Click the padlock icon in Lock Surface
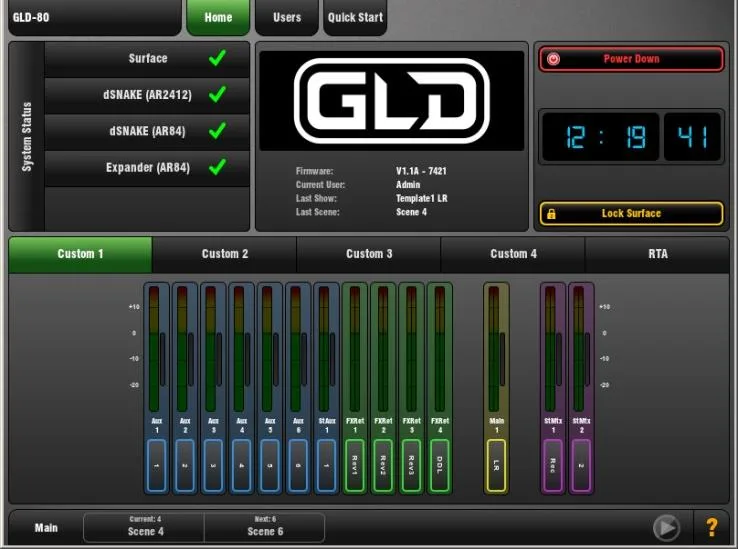 tap(551, 214)
